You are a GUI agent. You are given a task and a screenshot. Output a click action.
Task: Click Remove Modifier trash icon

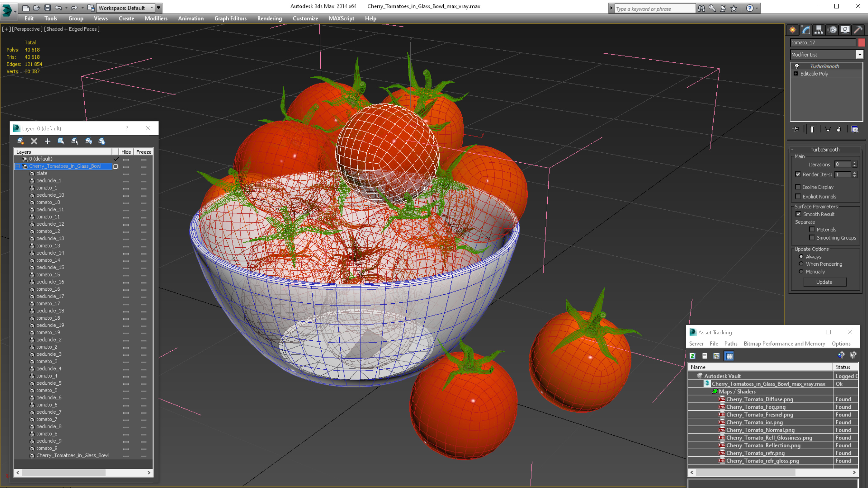pos(839,129)
